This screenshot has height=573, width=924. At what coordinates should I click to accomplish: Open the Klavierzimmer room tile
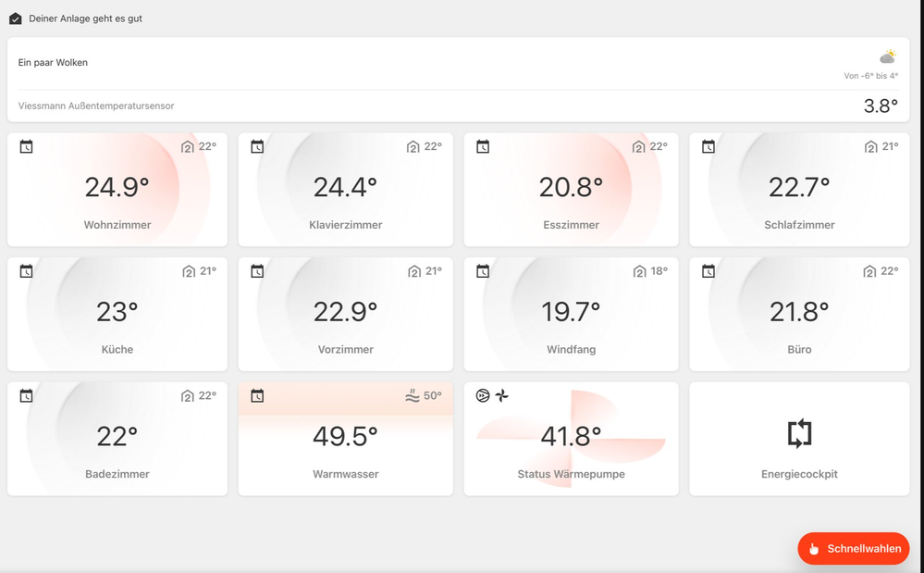(x=345, y=191)
